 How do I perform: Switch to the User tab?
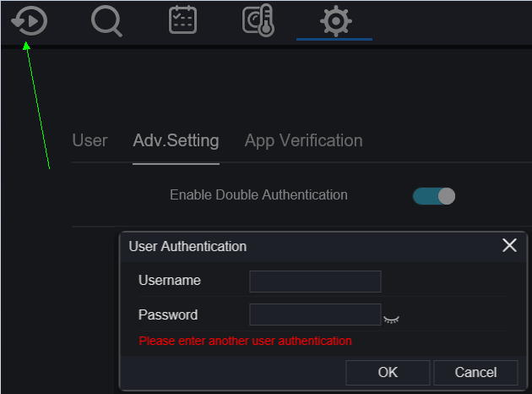pos(90,140)
